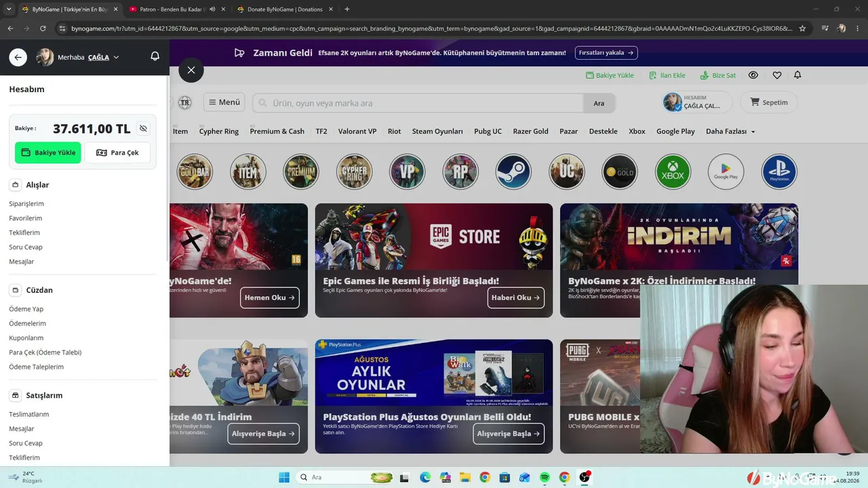Open Ödeme Taleplerim in the sidebar
The image size is (868, 488).
pos(37,367)
